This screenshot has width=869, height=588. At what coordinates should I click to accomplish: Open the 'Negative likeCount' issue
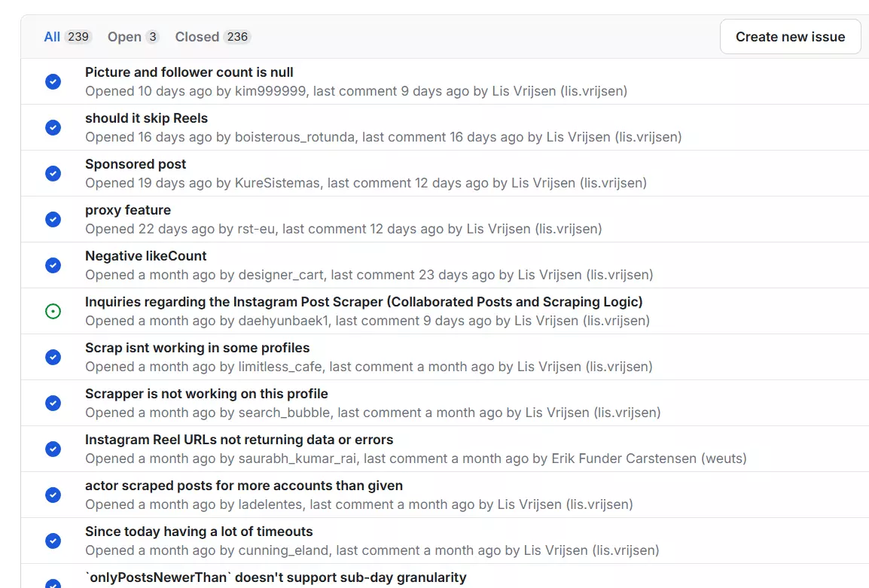click(x=146, y=256)
